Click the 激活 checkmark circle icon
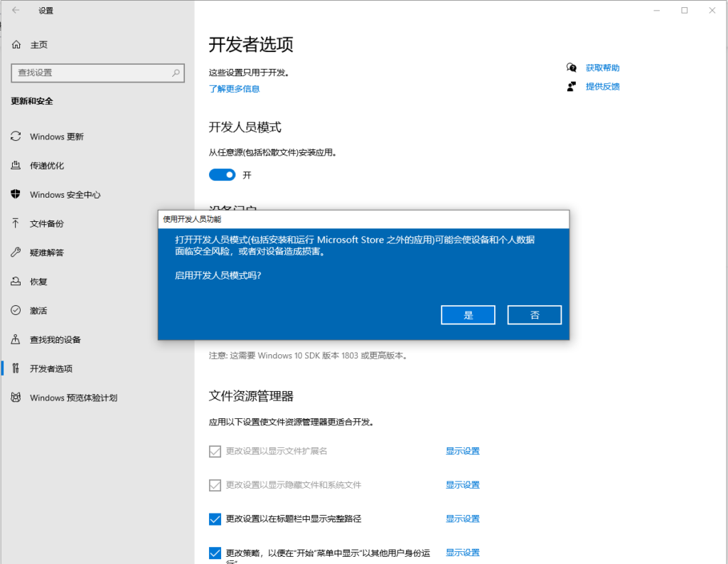 click(16, 310)
